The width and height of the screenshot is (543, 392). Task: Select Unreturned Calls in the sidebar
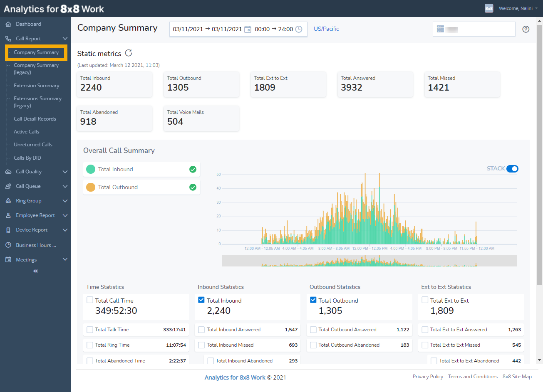point(32,144)
